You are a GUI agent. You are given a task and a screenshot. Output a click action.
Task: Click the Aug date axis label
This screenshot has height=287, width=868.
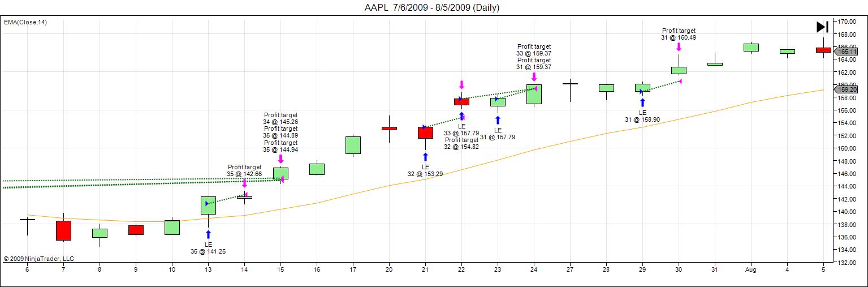click(x=751, y=271)
